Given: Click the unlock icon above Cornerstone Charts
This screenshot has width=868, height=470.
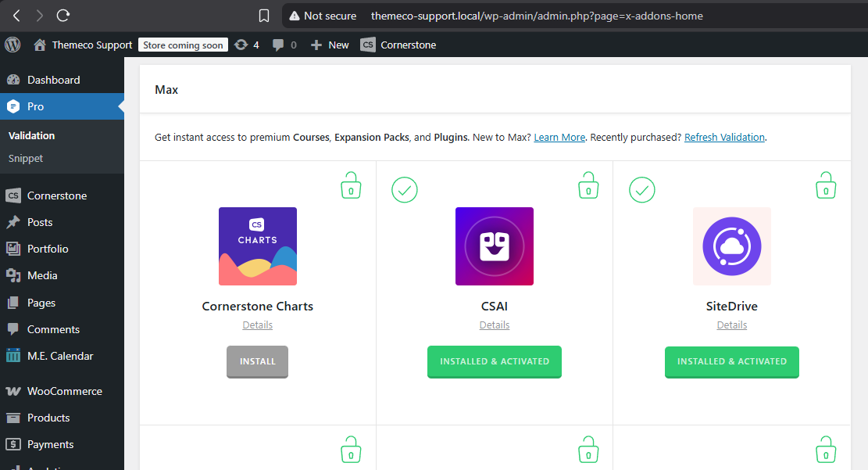Looking at the screenshot, I should tap(351, 186).
